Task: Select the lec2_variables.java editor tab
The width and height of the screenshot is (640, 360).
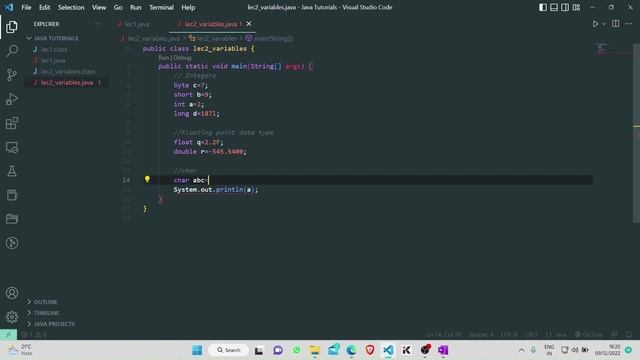Action: 210,24
